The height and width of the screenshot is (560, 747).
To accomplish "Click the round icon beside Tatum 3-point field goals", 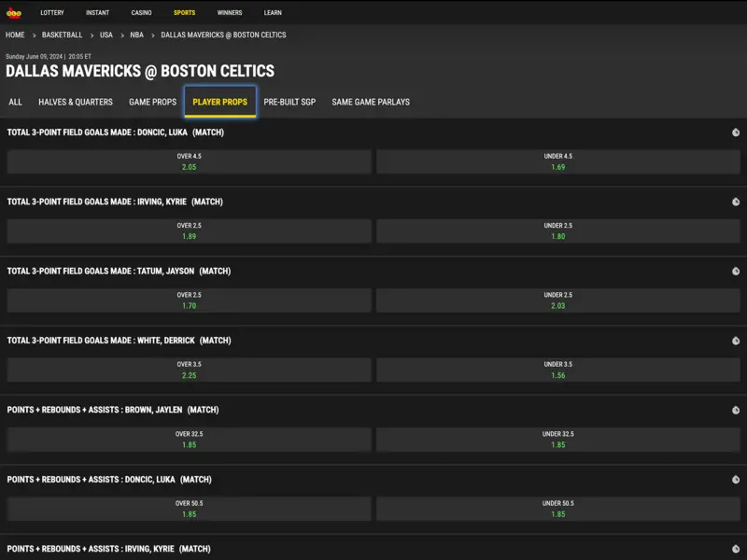I will point(736,272).
